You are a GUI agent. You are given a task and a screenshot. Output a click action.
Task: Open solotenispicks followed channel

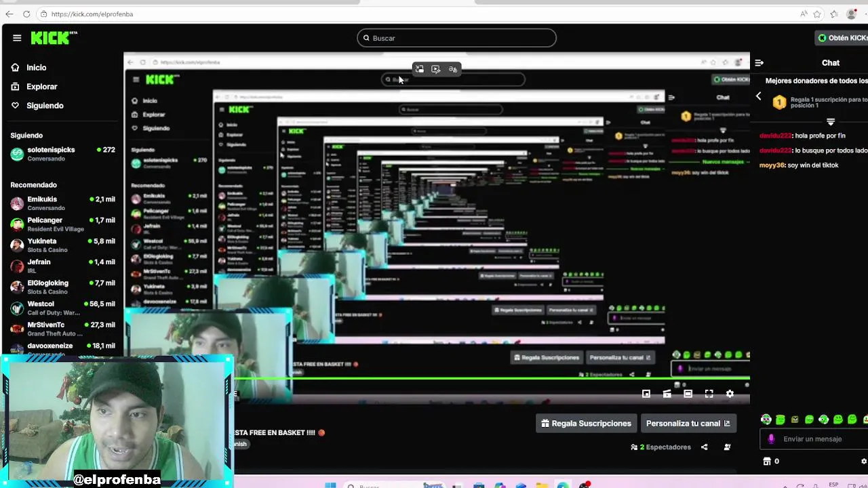coord(62,154)
